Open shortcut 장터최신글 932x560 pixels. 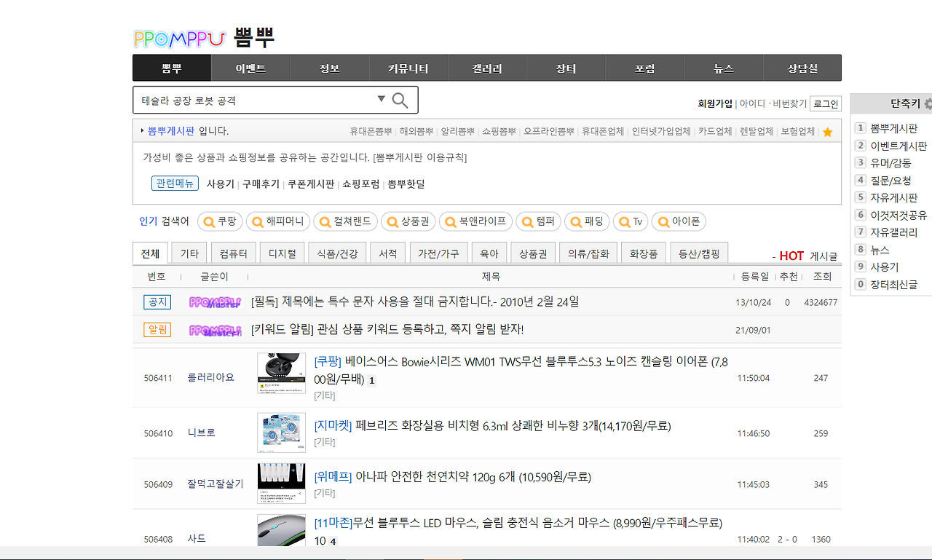click(x=894, y=285)
